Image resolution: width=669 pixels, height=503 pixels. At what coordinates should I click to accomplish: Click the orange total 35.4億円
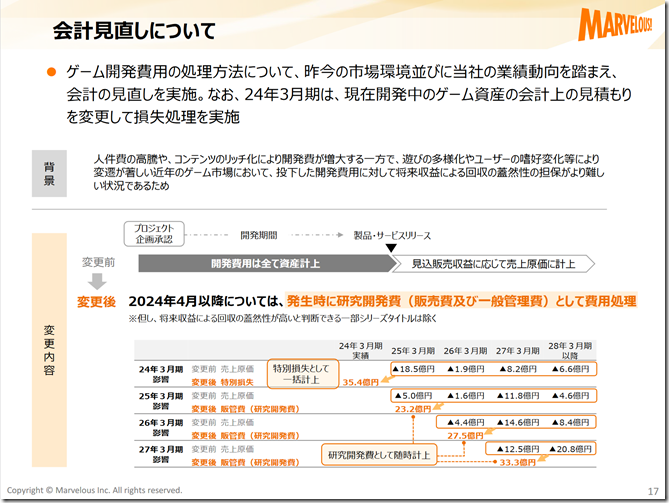point(361,382)
